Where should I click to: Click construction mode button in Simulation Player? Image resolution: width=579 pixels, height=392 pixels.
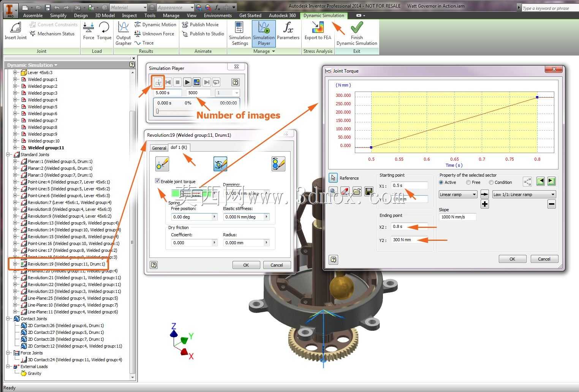coord(158,82)
